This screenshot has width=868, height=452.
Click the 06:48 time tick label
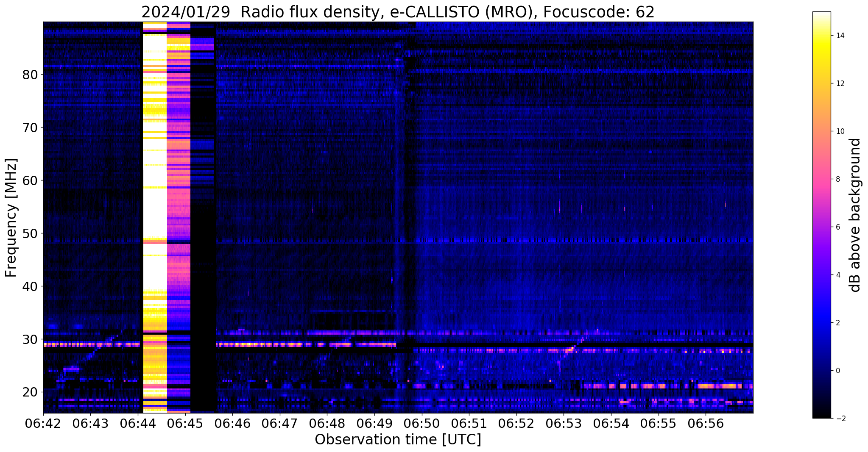[x=327, y=424]
